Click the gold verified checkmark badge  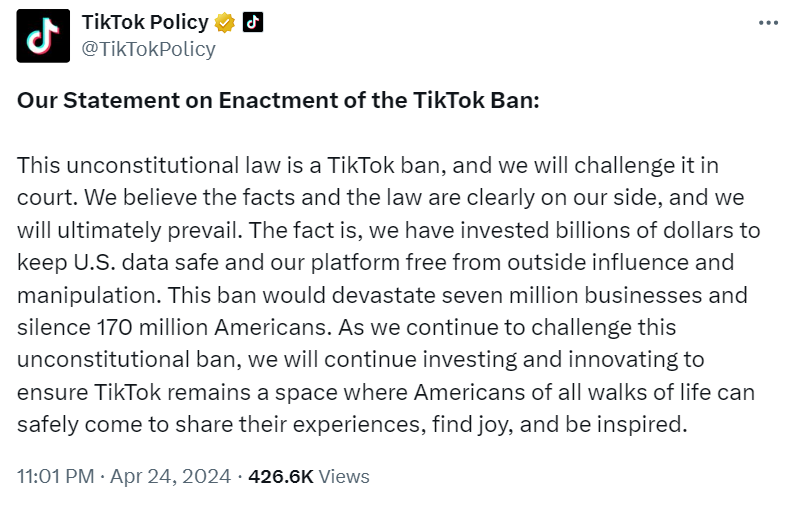(225, 23)
